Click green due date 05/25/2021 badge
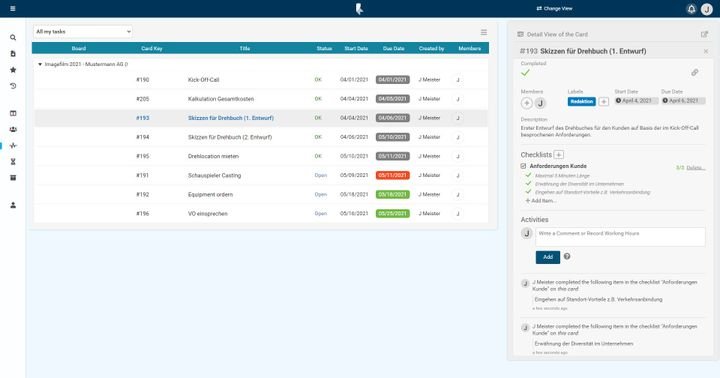This screenshot has width=720, height=378. (393, 214)
